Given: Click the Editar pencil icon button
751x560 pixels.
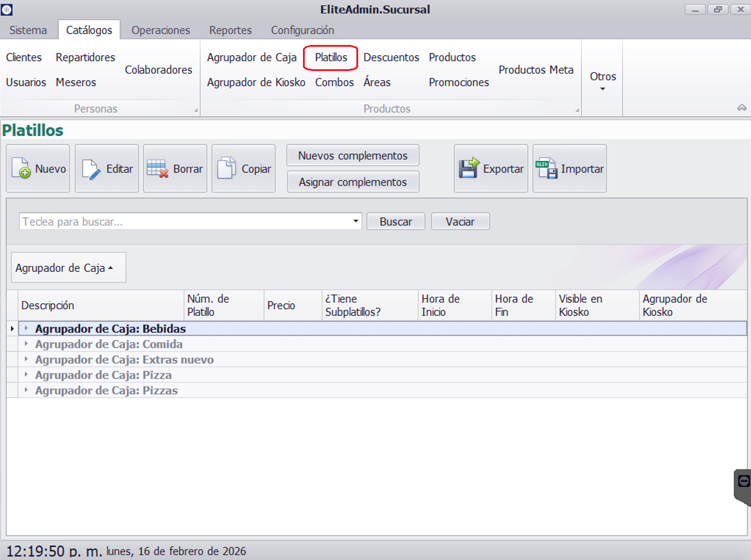Looking at the screenshot, I should (x=106, y=169).
